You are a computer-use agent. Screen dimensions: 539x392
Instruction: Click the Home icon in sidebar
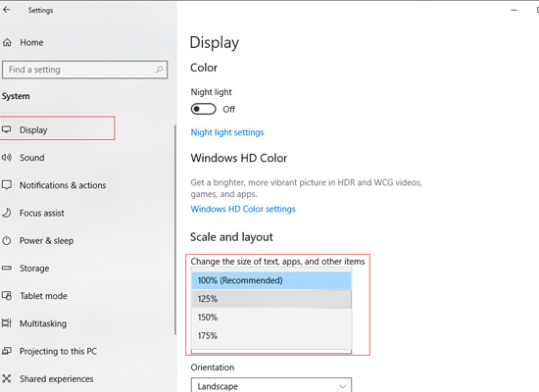coord(7,43)
